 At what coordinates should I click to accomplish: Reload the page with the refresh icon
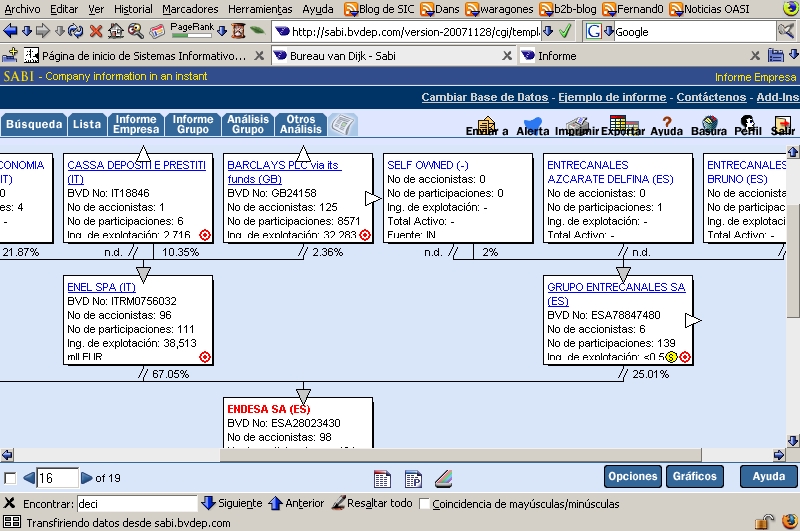coord(76,32)
